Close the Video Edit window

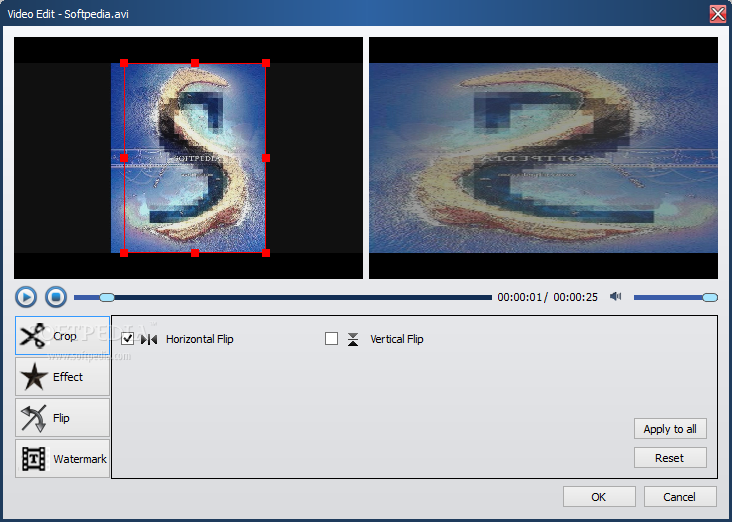(718, 14)
